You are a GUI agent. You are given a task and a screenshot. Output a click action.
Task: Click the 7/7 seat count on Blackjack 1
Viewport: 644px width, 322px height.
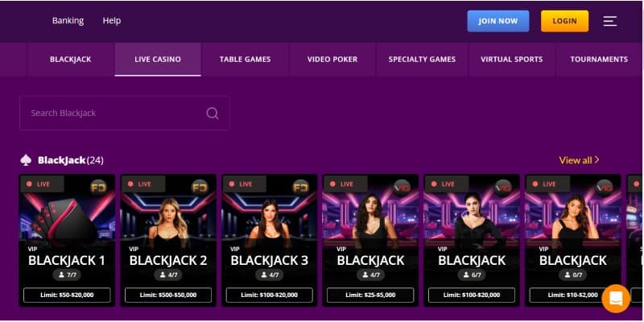[67, 275]
